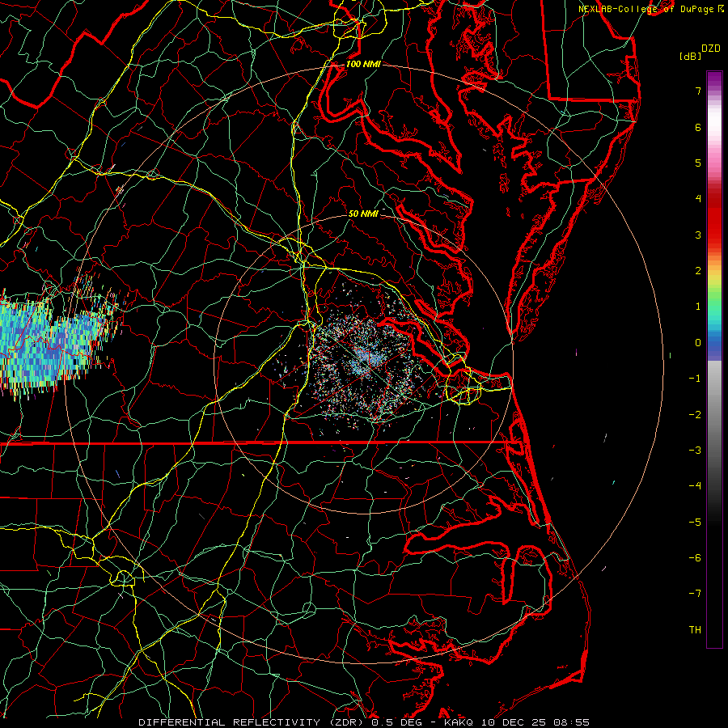This screenshot has width=728, height=728.
Task: Click the 1 dB value on the color scale
Action: (x=698, y=307)
